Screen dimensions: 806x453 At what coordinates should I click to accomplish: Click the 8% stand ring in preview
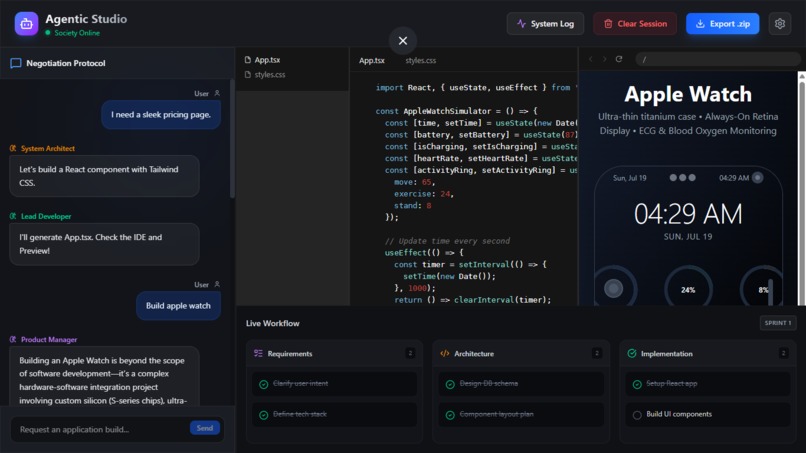point(763,289)
